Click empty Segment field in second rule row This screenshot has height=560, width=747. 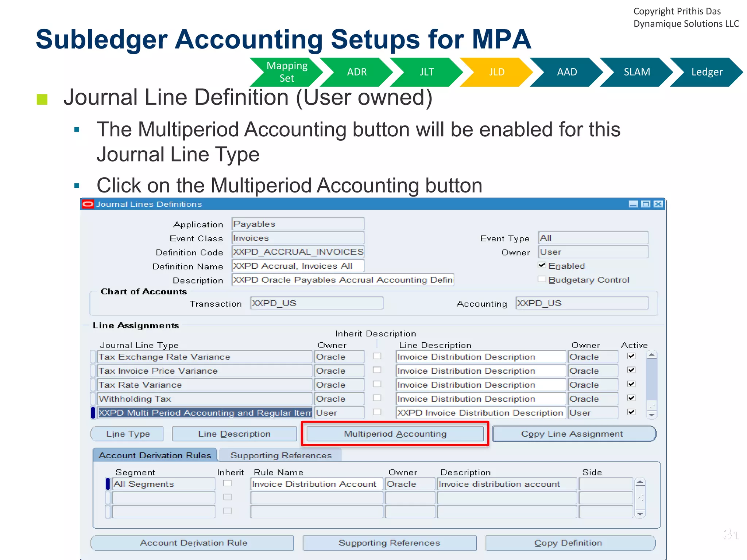point(163,498)
